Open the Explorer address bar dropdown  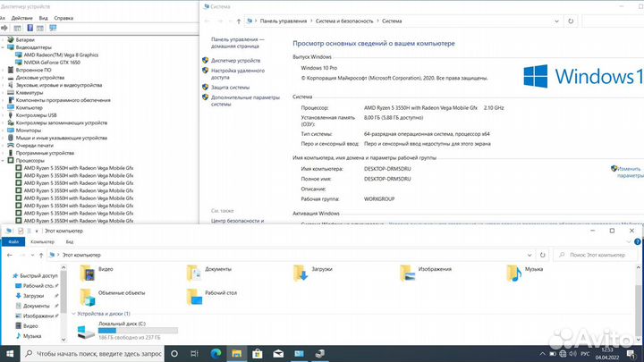click(x=530, y=255)
